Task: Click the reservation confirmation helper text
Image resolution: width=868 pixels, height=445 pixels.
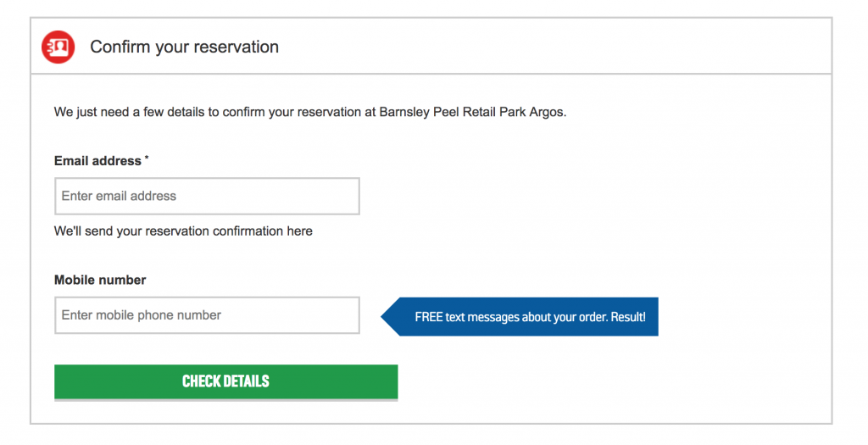Action: 183,231
